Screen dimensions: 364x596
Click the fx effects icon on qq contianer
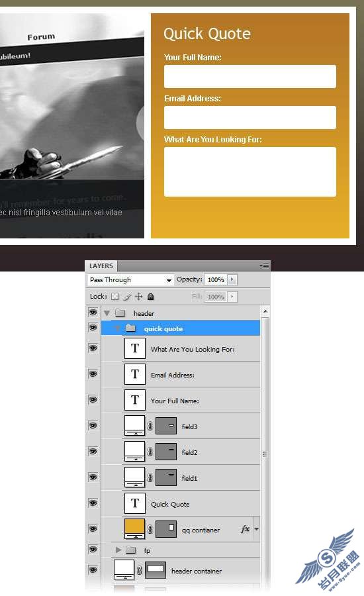(x=246, y=528)
